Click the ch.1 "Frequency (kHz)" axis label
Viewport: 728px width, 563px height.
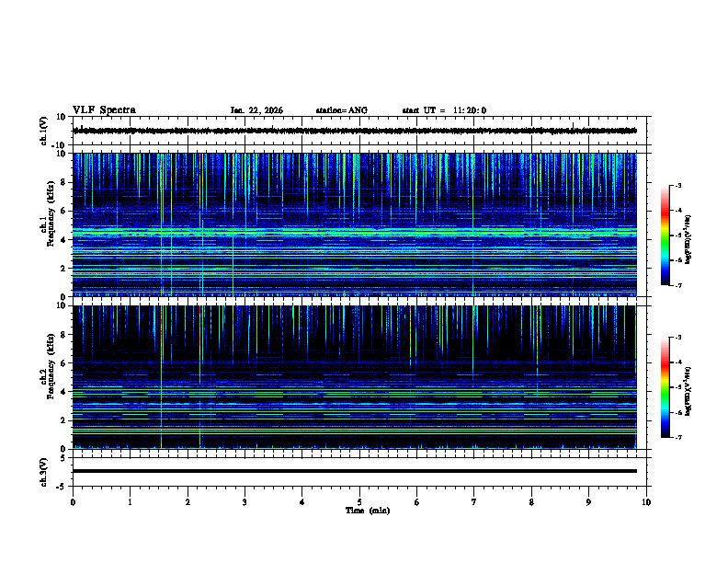point(51,213)
